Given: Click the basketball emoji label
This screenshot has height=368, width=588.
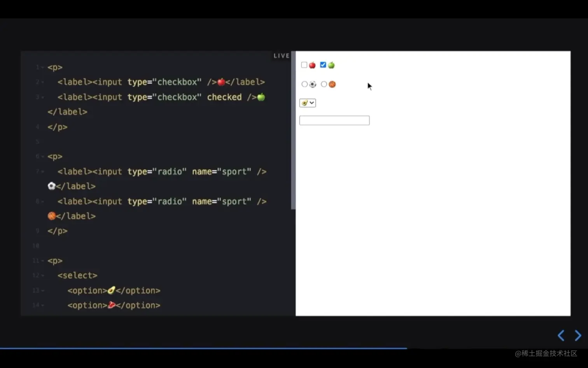Looking at the screenshot, I should point(332,84).
